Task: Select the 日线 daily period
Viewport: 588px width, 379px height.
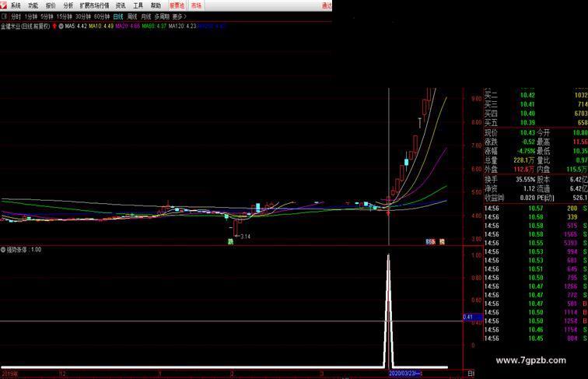Action: coord(118,16)
